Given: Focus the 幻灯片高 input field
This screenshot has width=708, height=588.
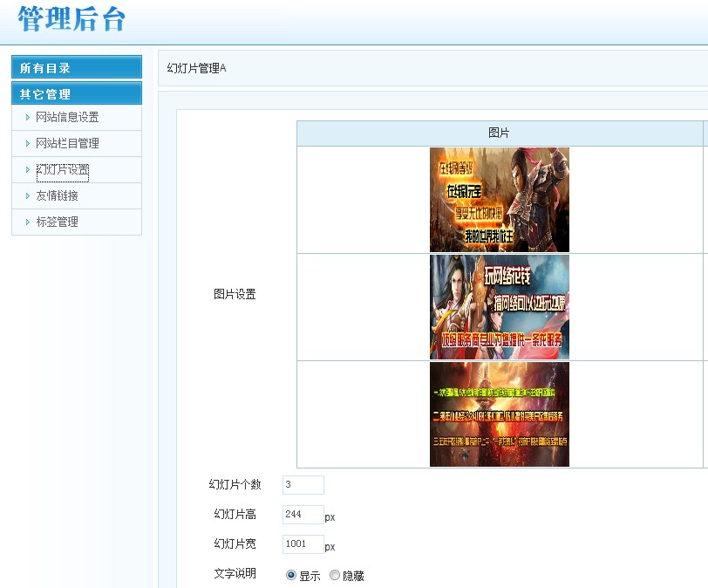Looking at the screenshot, I should (x=303, y=515).
